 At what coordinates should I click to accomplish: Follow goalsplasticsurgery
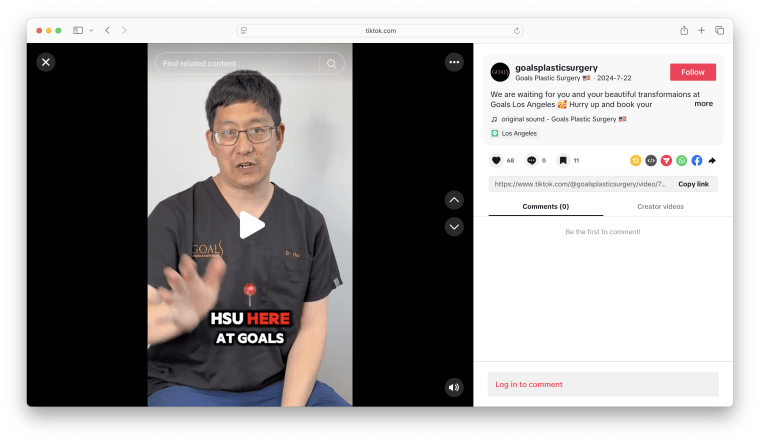[x=693, y=72]
